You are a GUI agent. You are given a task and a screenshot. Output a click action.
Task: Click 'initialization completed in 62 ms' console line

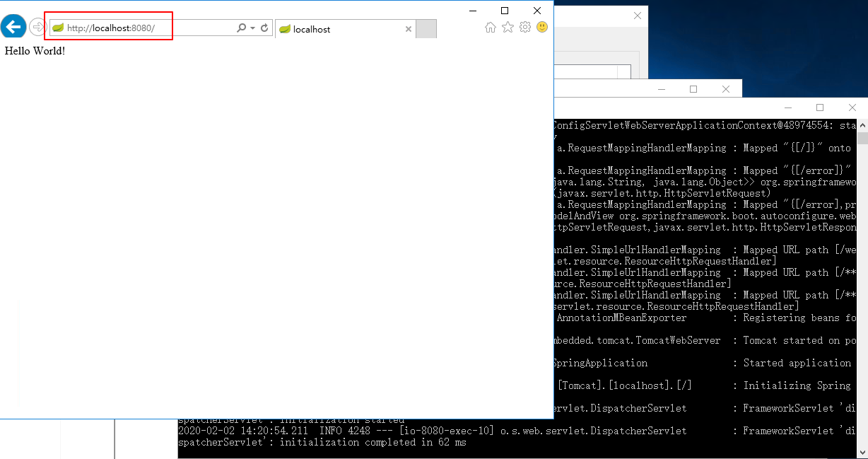373,442
